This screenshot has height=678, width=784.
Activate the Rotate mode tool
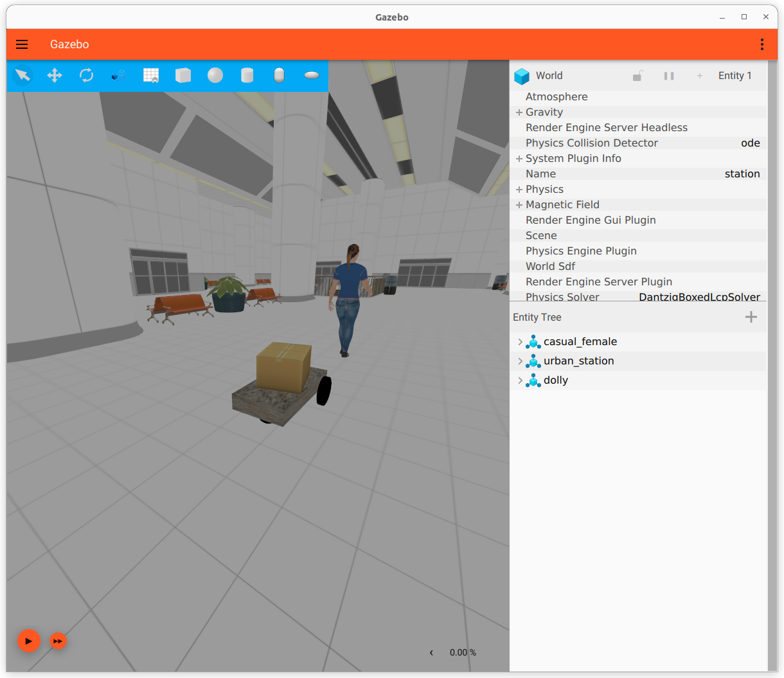87,76
